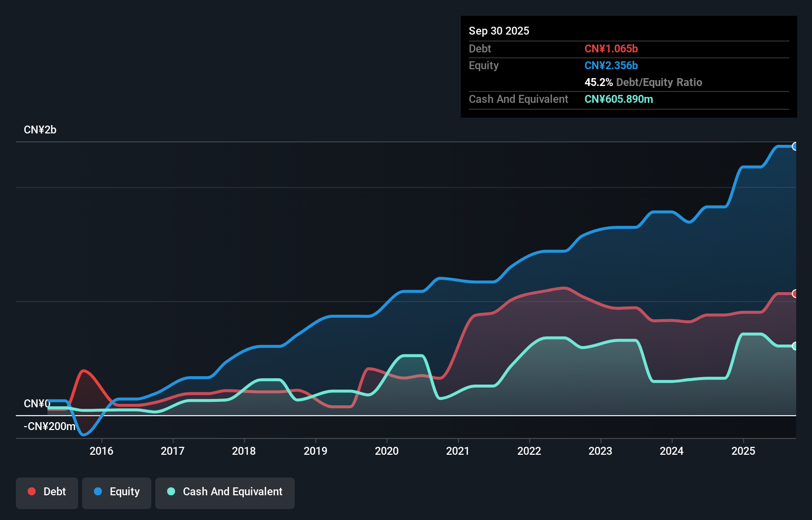Click the teal Cash And Equivalent dot icon
Viewport: 812px width, 520px height.
coord(171,491)
